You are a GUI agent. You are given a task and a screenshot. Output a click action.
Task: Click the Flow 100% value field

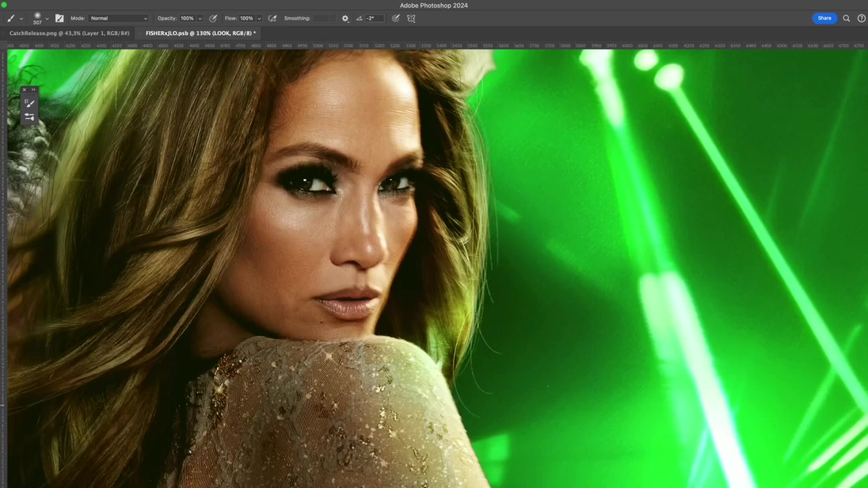pos(247,18)
